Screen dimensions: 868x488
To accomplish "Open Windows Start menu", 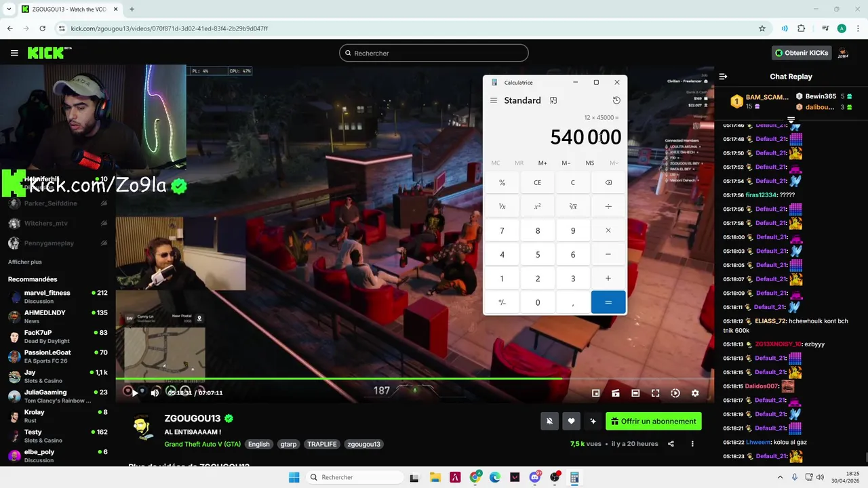I will [x=294, y=477].
